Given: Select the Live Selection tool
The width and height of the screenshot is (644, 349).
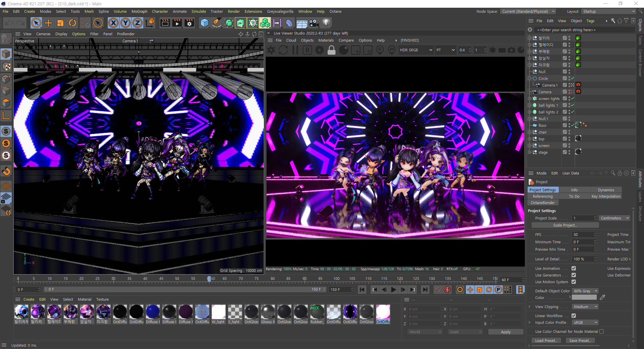Looking at the screenshot, I should pyautogui.click(x=36, y=23).
